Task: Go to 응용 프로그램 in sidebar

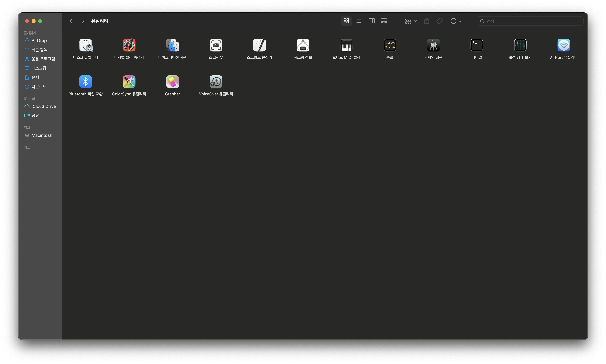Action: click(x=43, y=59)
